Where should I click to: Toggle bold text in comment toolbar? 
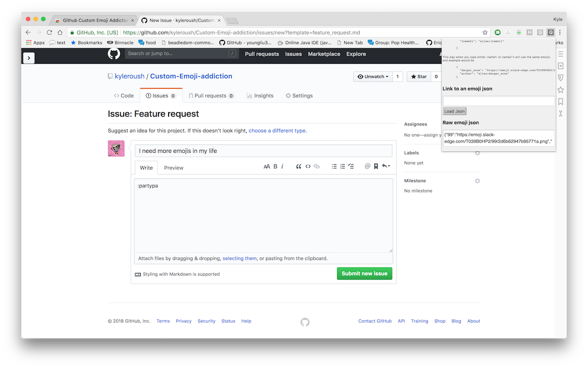tap(276, 167)
